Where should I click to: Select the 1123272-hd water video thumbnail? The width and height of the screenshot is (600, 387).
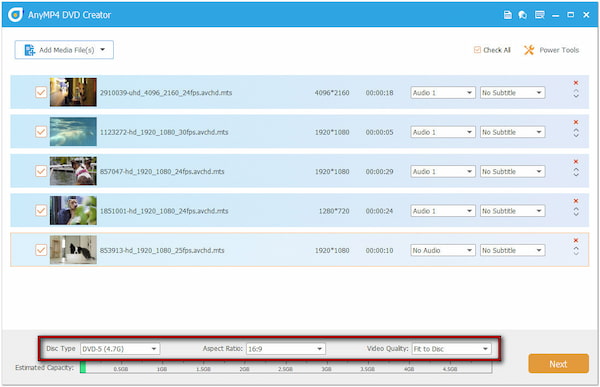73,132
